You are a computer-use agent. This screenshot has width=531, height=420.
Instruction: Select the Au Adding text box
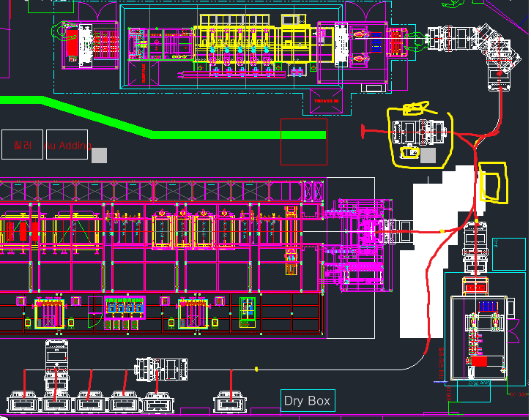point(67,145)
